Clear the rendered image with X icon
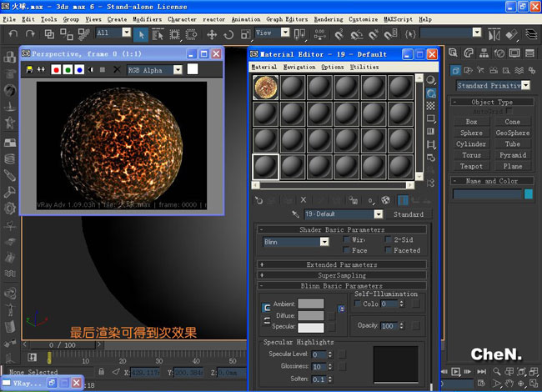This screenshot has width=542, height=392. (x=117, y=70)
